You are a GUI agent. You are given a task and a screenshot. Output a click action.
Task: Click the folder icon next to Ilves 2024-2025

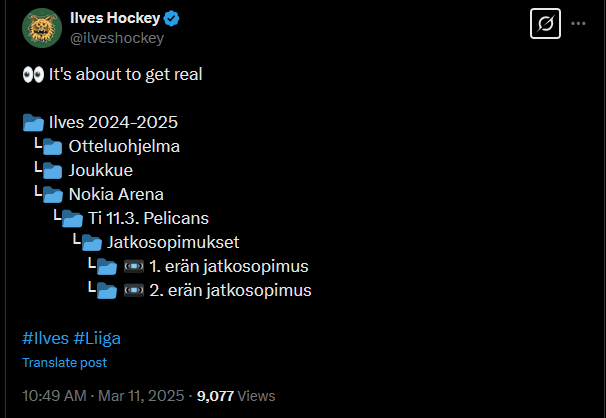tap(33, 122)
